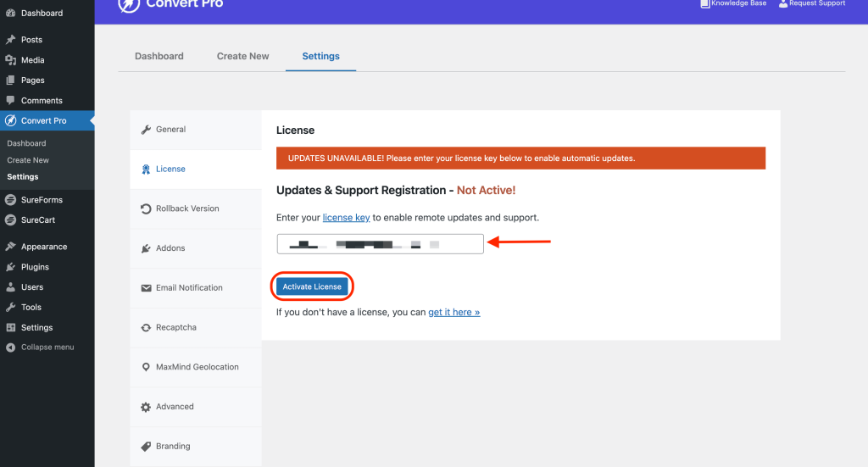
Task: Click the Advanced gear icon
Action: point(146,407)
